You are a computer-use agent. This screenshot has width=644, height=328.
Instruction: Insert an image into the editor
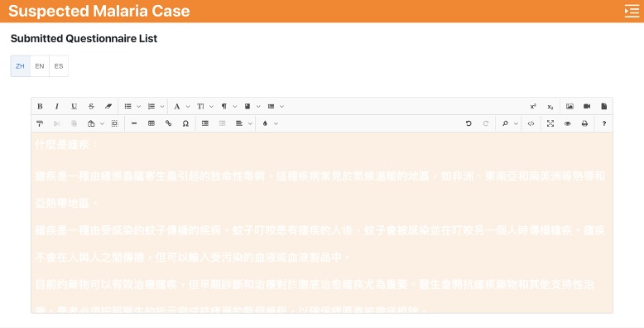point(570,106)
